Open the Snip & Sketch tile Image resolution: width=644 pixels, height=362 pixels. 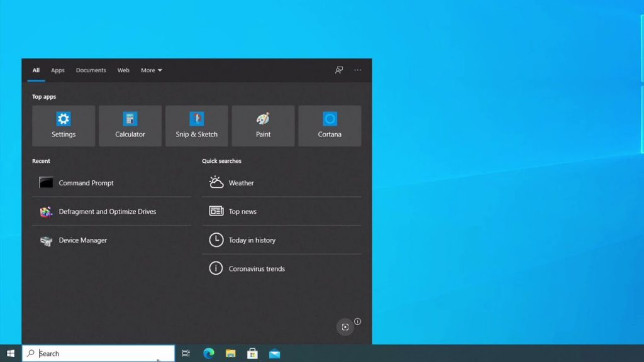point(197,126)
